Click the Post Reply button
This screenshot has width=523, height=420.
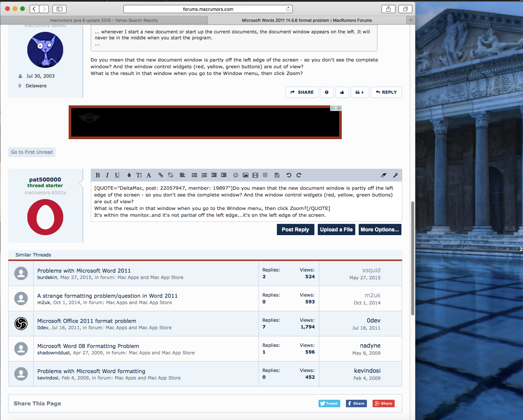click(x=295, y=229)
